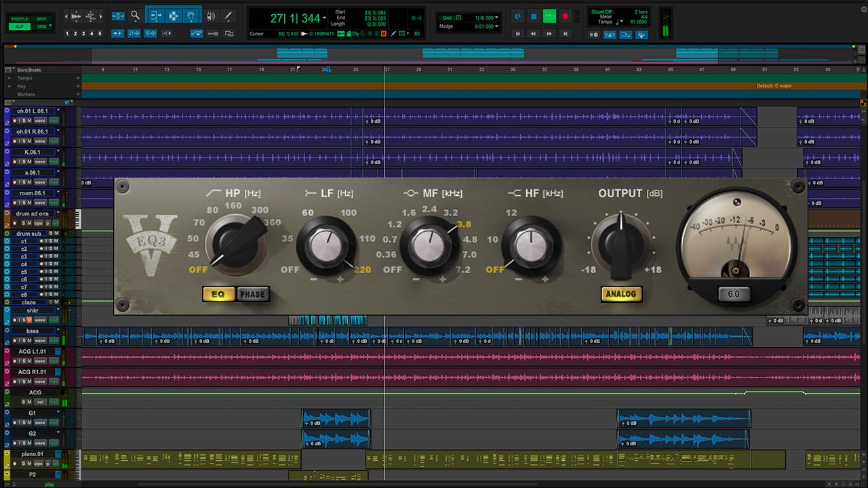Screen dimensions: 868x488
Task: Click the Stop transport button
Action: point(534,16)
